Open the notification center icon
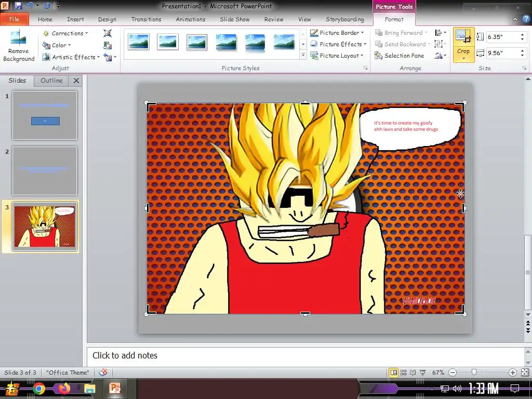 tap(515, 389)
